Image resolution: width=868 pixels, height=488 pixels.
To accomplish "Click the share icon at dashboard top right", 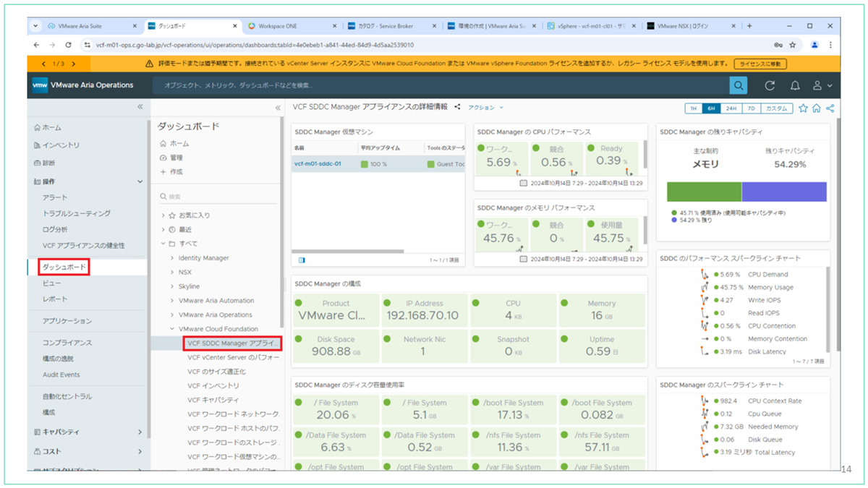I will (830, 108).
